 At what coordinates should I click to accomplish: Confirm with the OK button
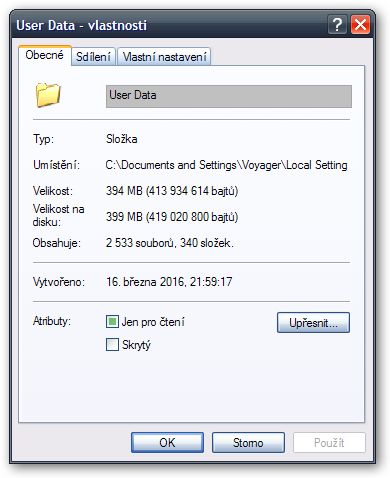[167, 443]
